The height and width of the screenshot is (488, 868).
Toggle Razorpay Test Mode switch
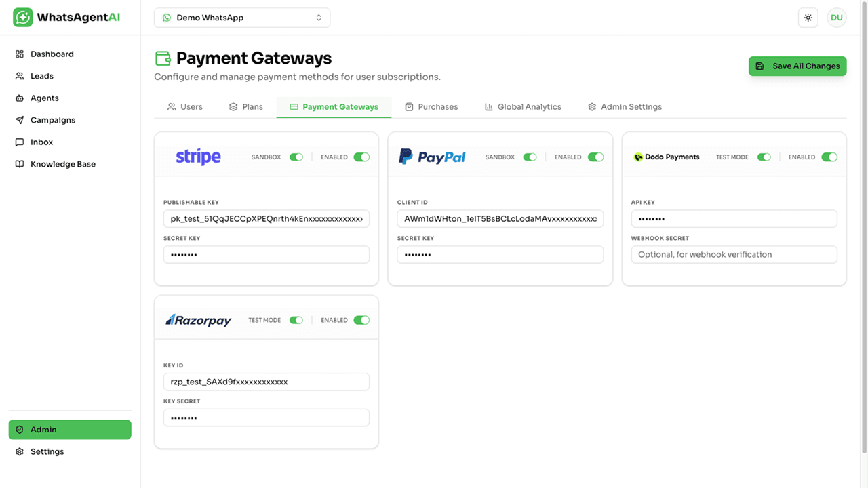[296, 320]
